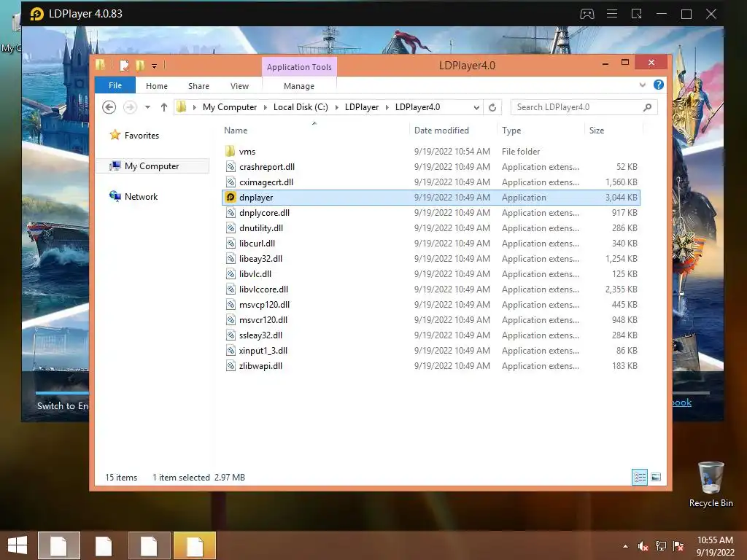Select the crashreport.dll file icon
The image size is (747, 560).
pos(231,167)
